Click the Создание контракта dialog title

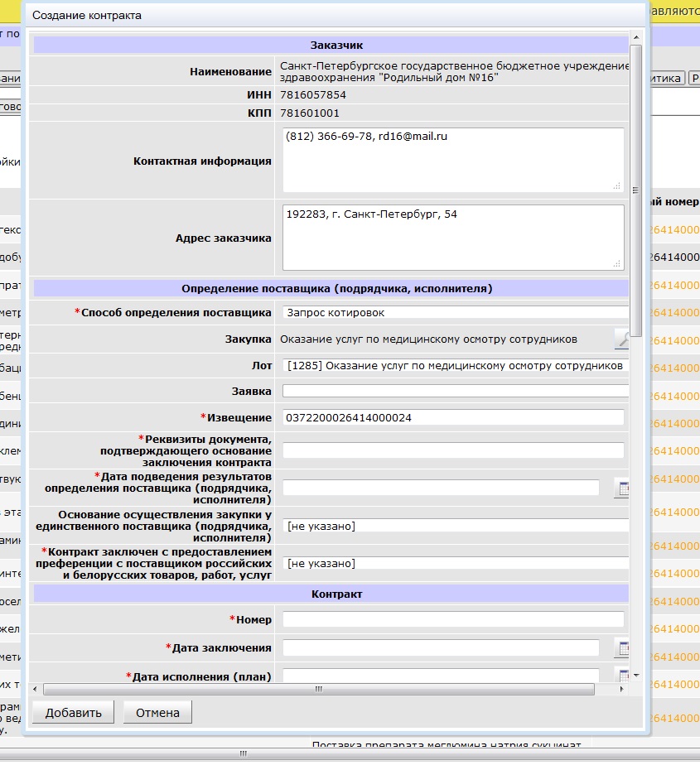[x=87, y=15]
